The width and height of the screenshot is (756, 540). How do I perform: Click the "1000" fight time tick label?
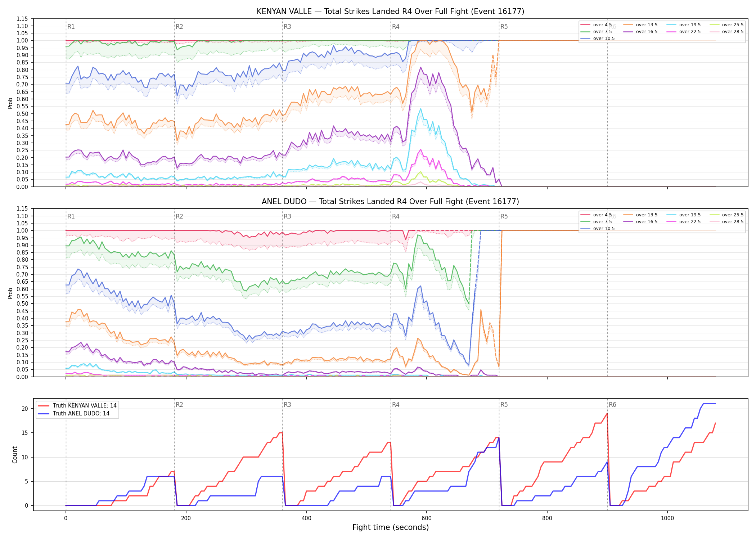[667, 518]
